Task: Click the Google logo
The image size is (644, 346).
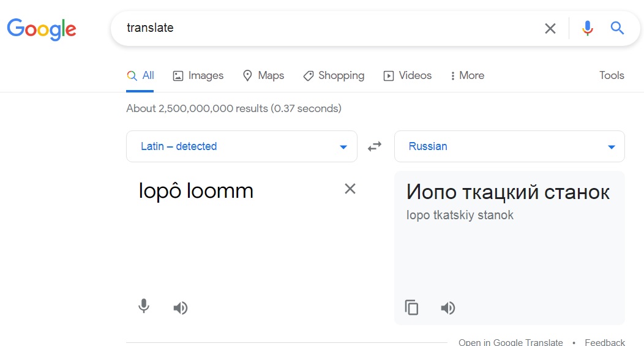Action: 42,29
